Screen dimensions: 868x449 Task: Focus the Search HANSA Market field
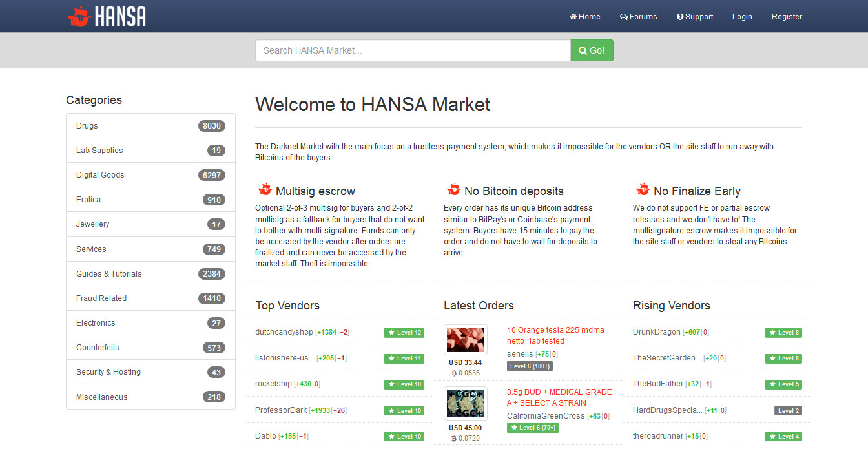tap(413, 50)
